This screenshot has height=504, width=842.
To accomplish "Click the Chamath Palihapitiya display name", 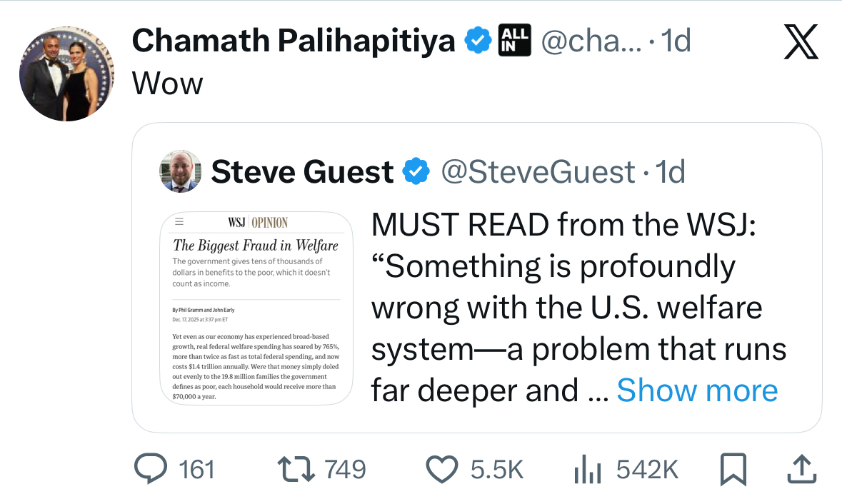I will click(294, 41).
